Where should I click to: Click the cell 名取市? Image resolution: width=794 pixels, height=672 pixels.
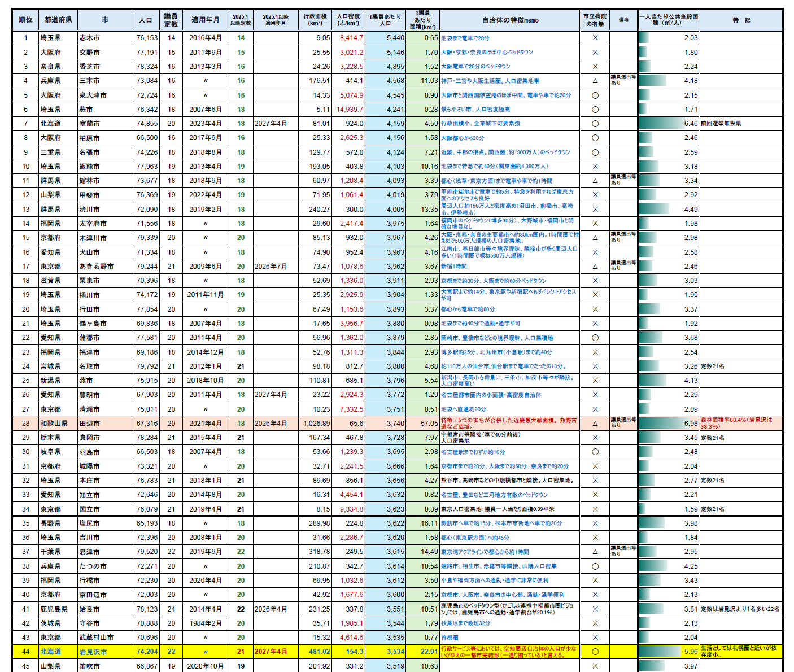click(104, 366)
